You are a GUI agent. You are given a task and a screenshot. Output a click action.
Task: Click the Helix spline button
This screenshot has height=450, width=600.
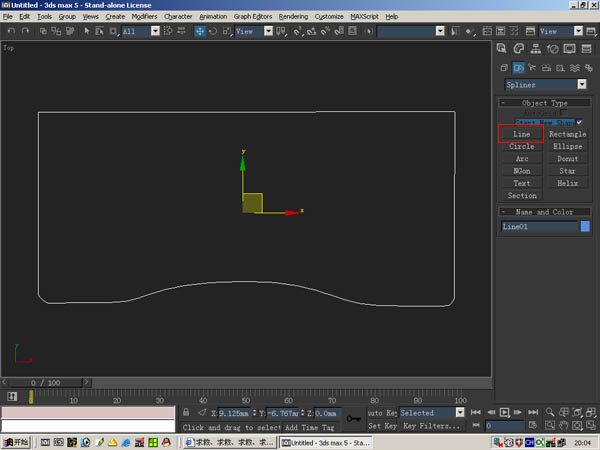coord(567,183)
